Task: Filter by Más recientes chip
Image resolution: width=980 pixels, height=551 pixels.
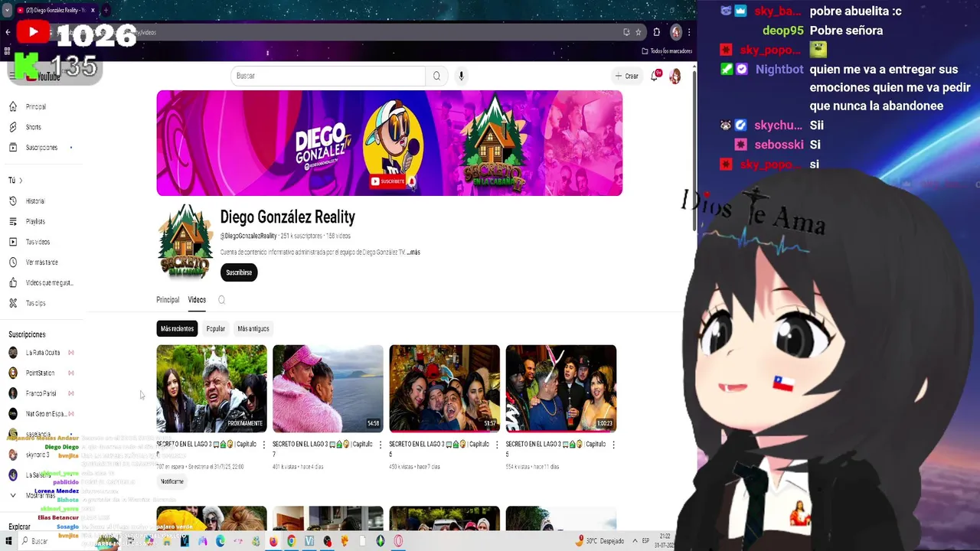Action: [177, 328]
